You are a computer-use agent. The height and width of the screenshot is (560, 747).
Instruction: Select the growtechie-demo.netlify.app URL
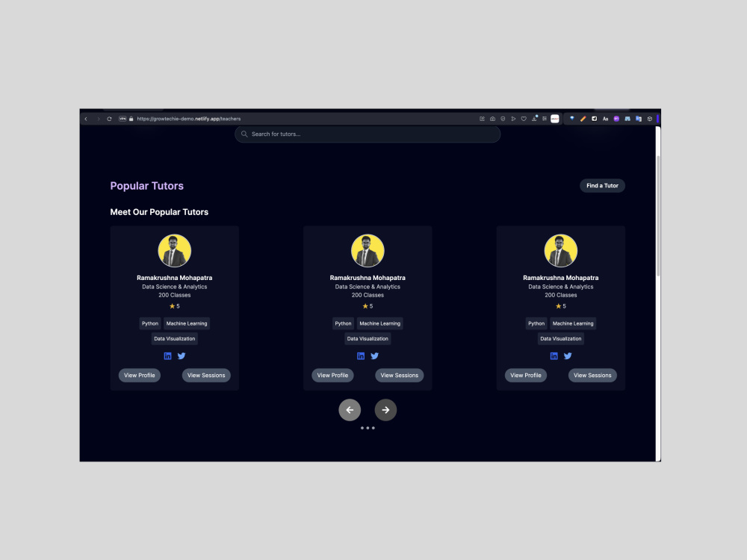tap(189, 119)
